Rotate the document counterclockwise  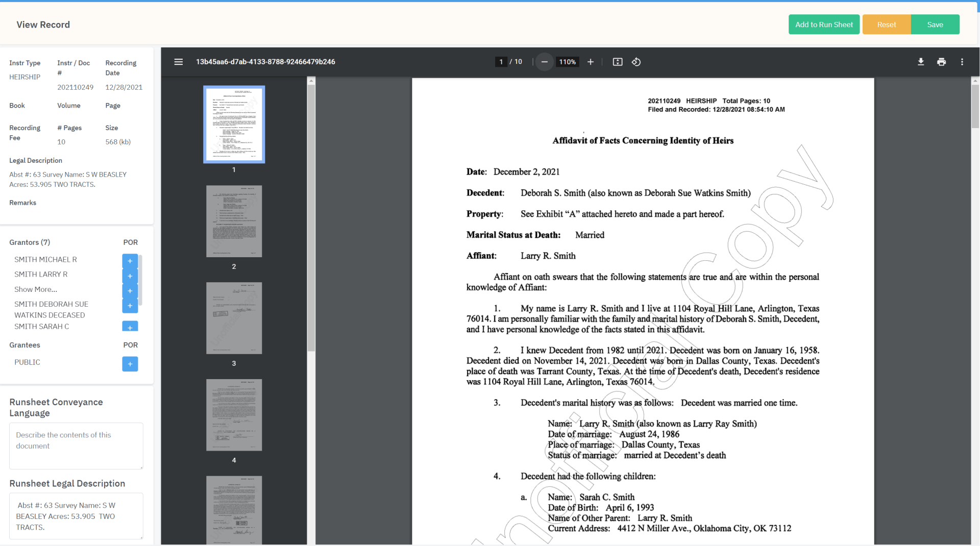pos(636,62)
